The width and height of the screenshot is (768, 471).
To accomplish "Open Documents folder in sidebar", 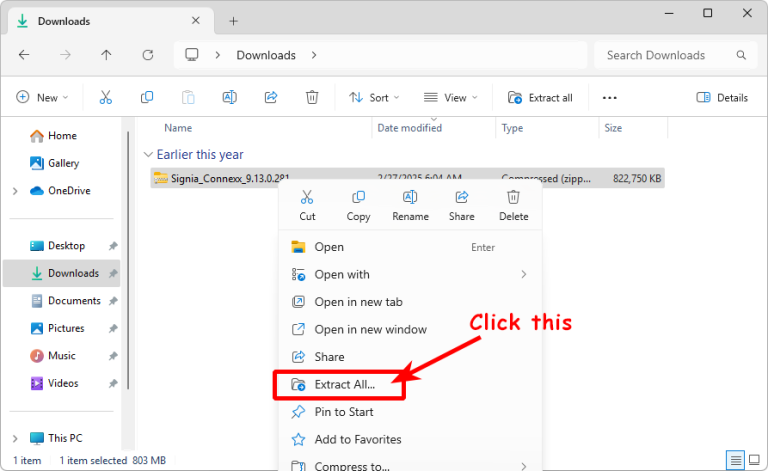I will pos(74,301).
